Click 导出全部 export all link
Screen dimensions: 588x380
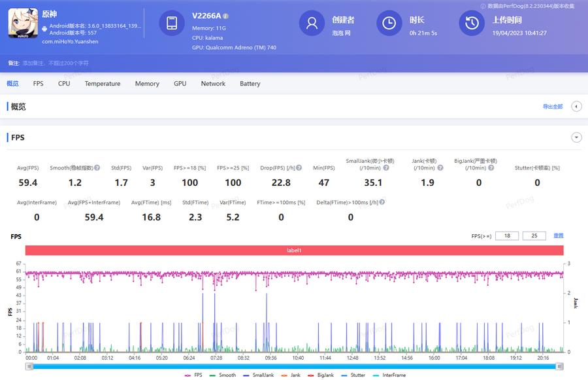(552, 107)
